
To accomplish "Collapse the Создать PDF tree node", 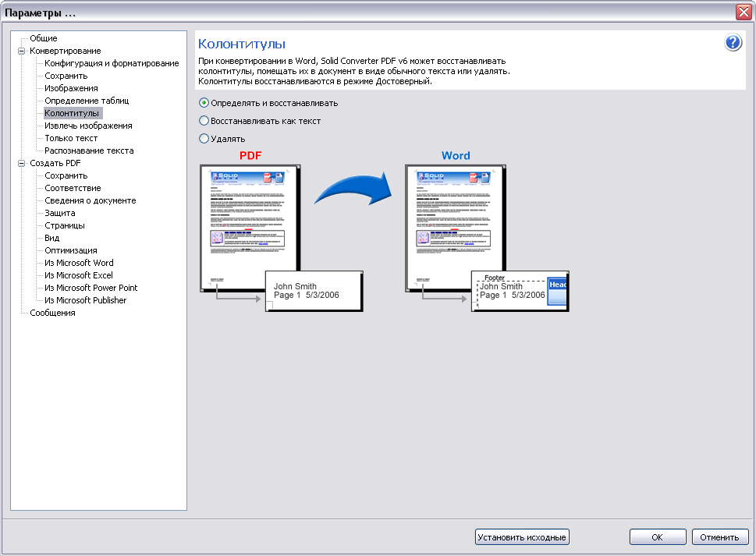I will pos(21,163).
